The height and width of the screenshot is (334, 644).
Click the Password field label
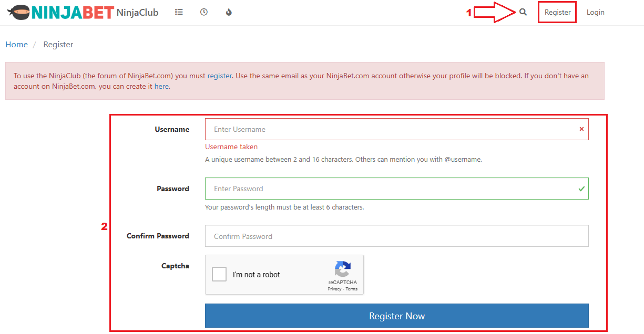click(173, 189)
